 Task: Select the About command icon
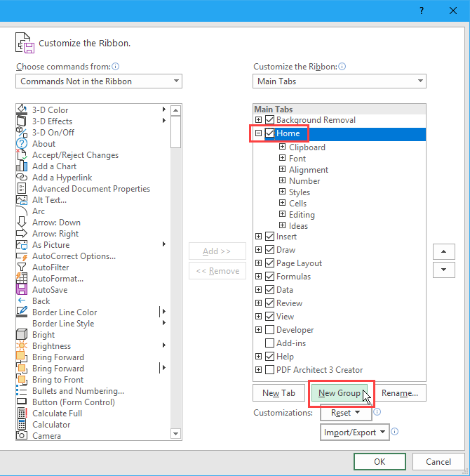[x=21, y=143]
